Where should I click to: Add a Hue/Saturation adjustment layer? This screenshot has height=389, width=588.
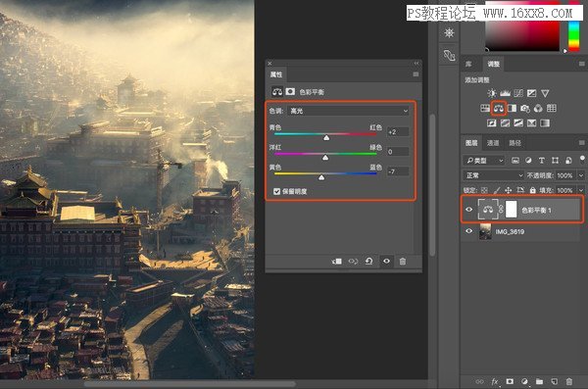[485, 109]
